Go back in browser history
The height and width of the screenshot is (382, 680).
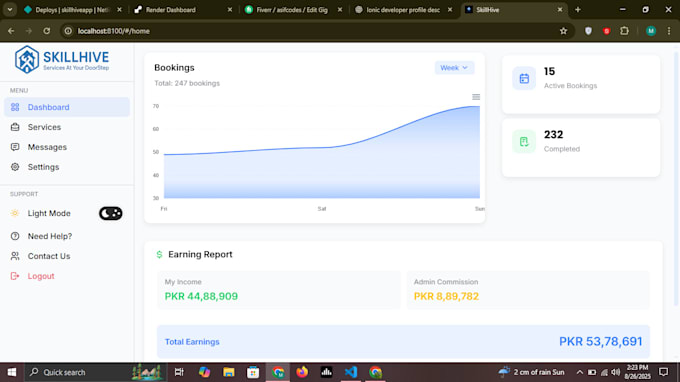(11, 31)
